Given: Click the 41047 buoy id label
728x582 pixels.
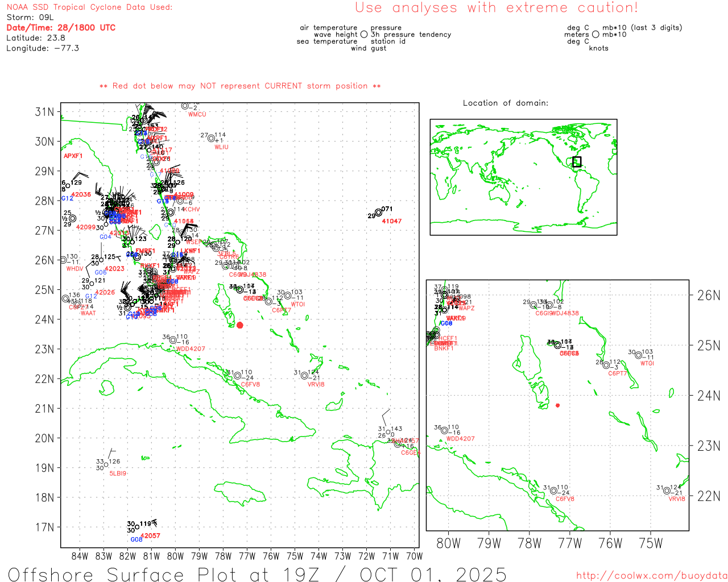Looking at the screenshot, I should pos(392,221).
